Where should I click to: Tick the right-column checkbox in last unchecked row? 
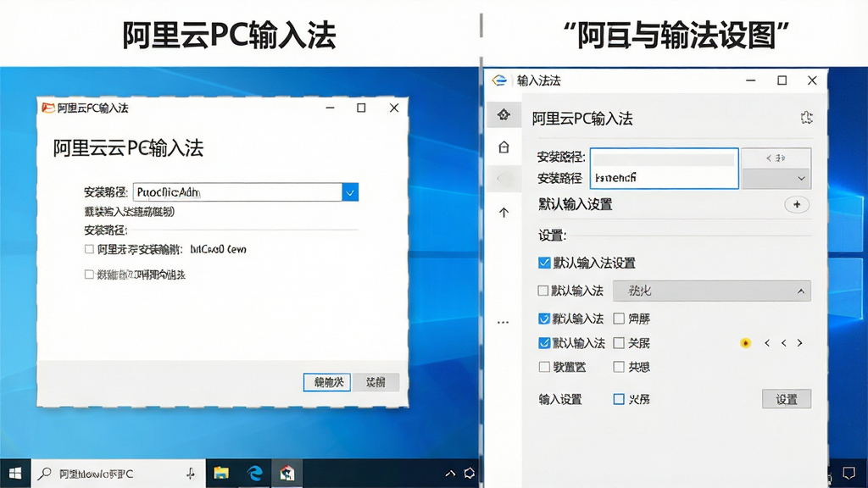tap(619, 367)
